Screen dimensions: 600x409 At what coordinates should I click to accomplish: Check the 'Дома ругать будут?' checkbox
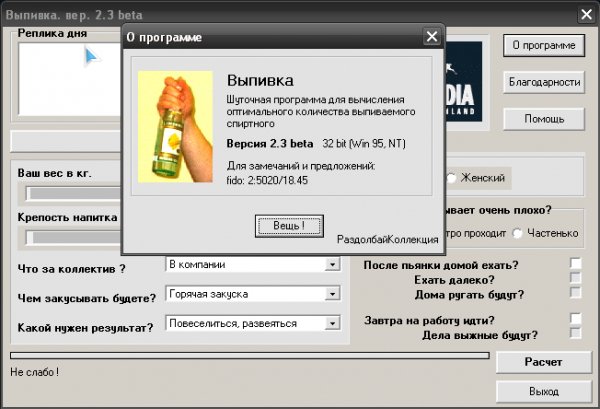tap(576, 293)
